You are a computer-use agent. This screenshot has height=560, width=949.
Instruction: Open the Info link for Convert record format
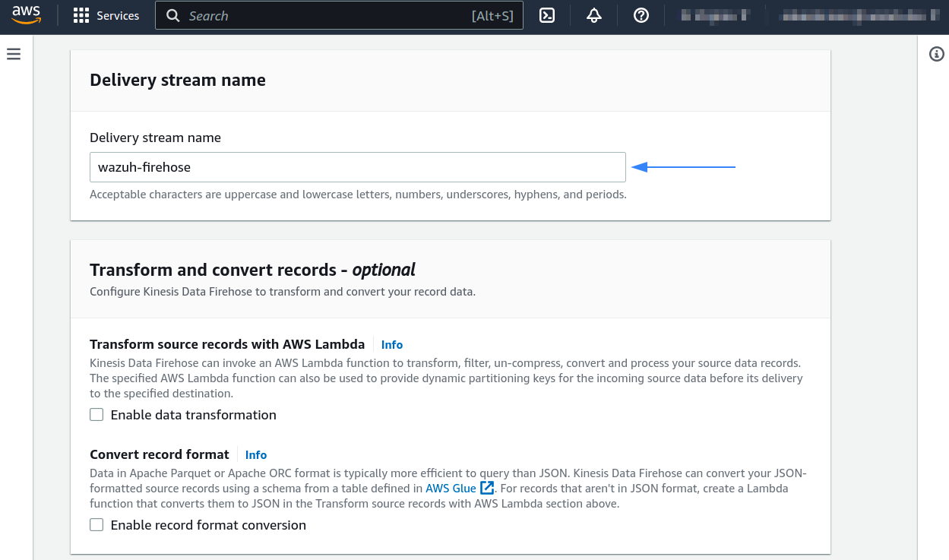256,455
